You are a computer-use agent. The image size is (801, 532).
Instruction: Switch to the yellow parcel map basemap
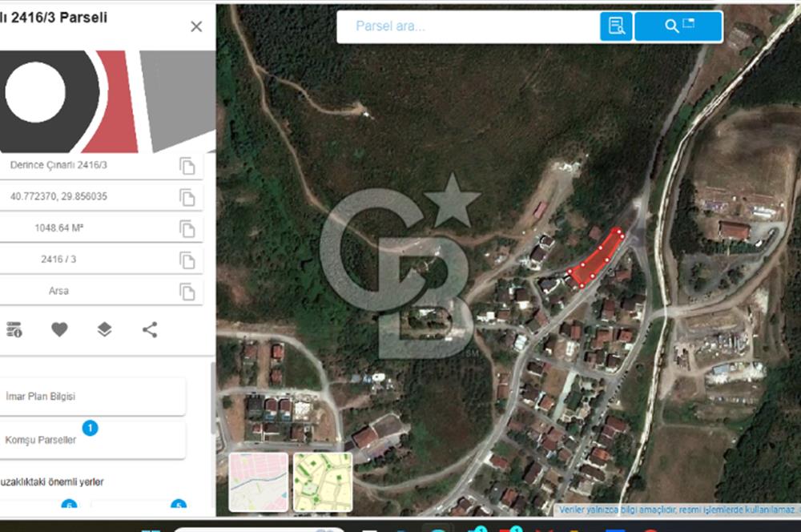tap(323, 482)
